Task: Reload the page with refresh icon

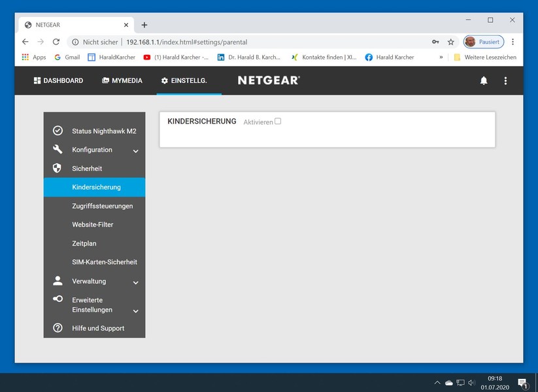Action: (56, 42)
